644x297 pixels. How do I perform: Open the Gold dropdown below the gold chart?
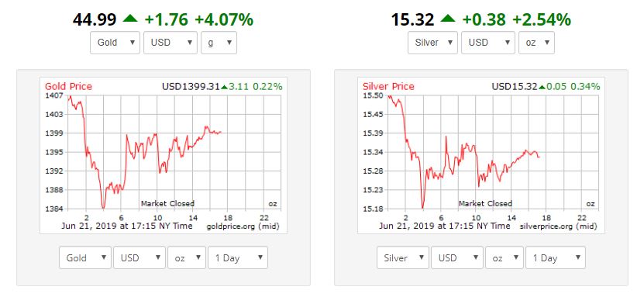(85, 257)
